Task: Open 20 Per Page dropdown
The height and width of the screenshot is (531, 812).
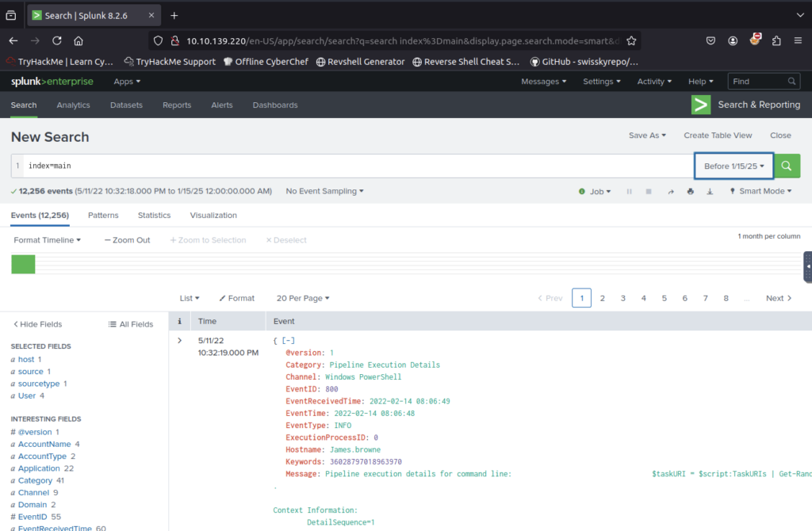Action: [x=303, y=298]
